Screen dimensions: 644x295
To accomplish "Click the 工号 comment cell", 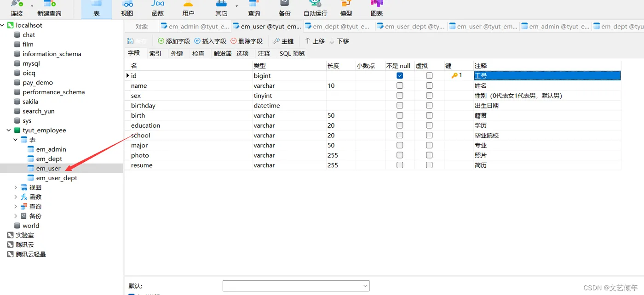I will [x=547, y=75].
